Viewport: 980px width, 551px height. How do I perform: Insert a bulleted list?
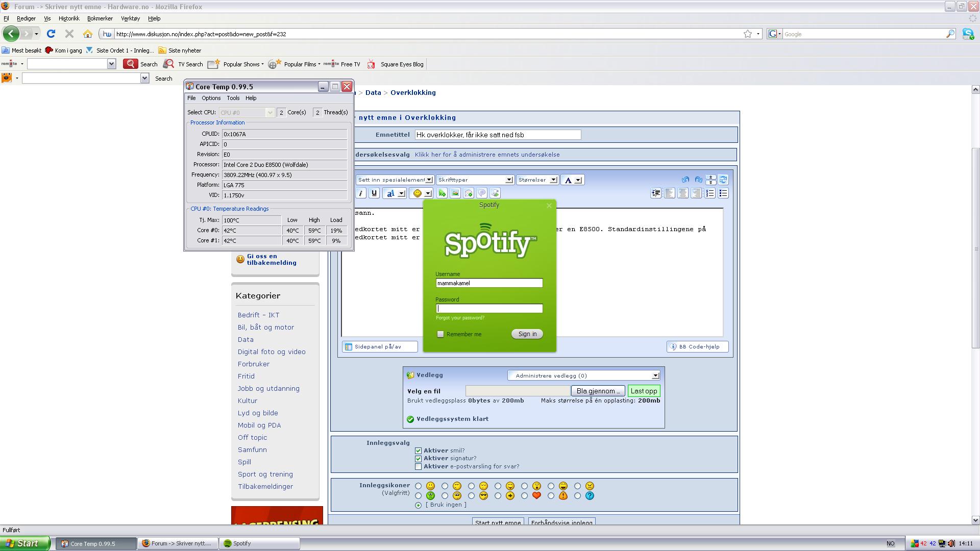tap(723, 193)
